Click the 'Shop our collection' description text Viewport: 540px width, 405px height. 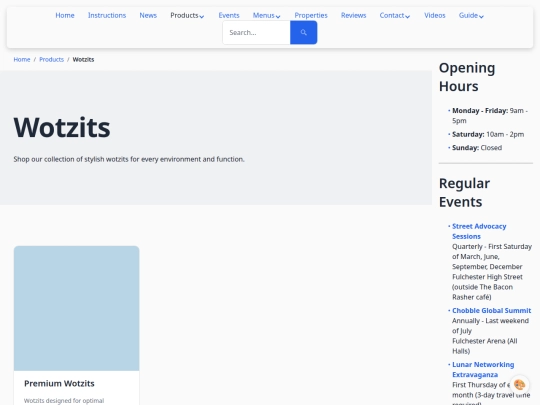(129, 159)
